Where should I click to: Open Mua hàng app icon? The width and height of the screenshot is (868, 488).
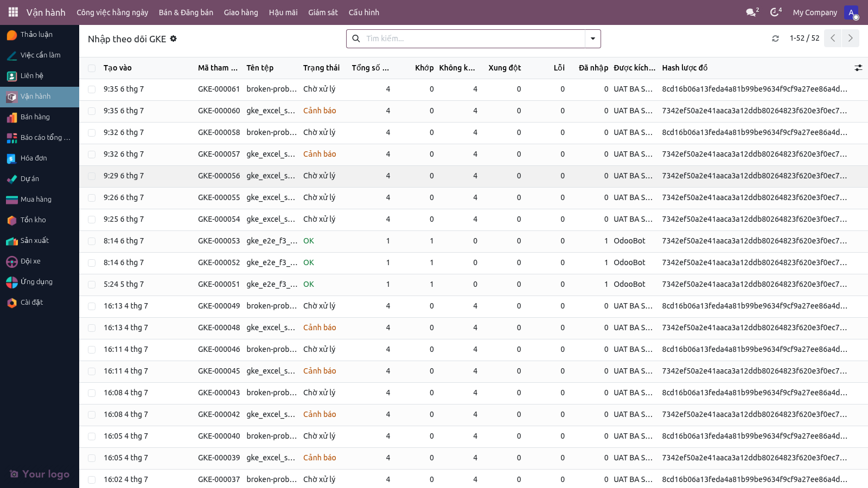[x=12, y=200]
